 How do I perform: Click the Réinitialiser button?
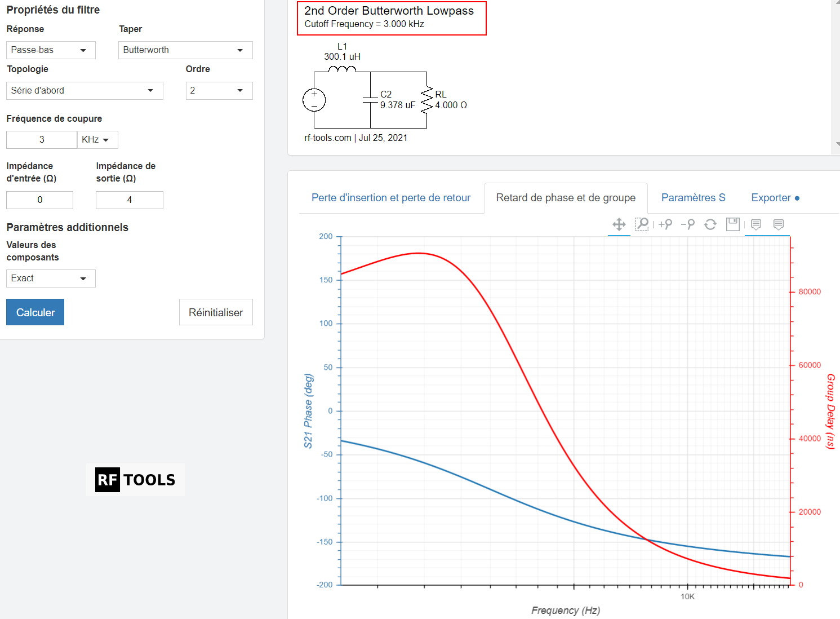coord(216,312)
